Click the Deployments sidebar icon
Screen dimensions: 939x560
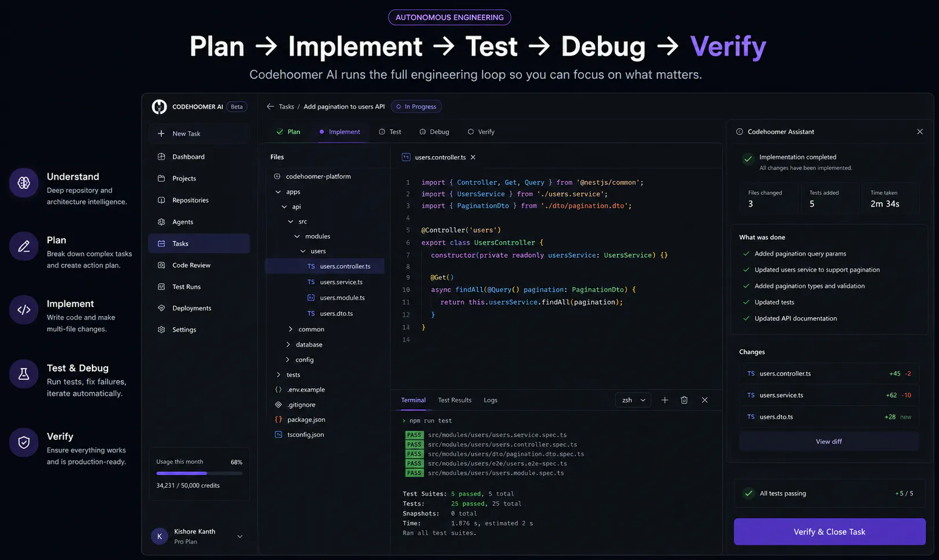coord(161,308)
